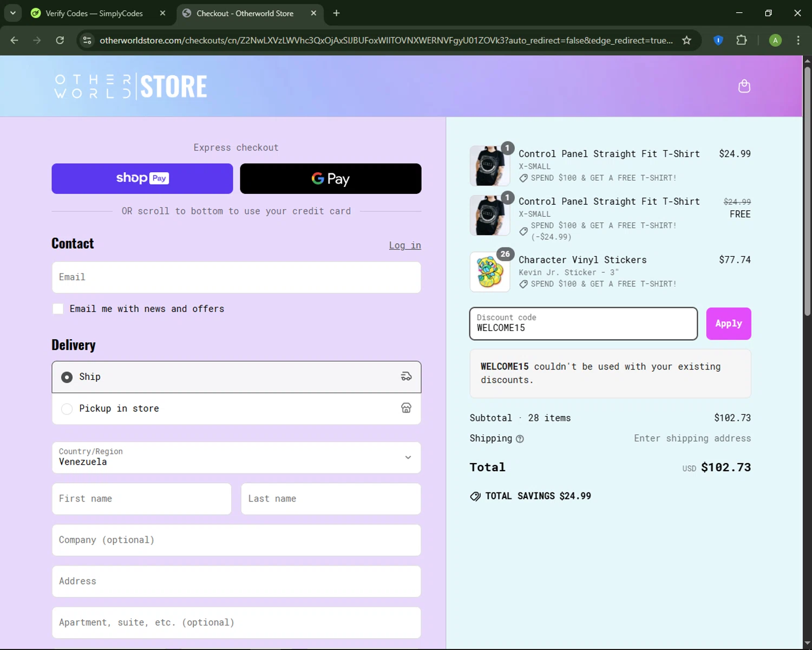Click the TOTAL SAVINGS $24.99 text

(538, 496)
